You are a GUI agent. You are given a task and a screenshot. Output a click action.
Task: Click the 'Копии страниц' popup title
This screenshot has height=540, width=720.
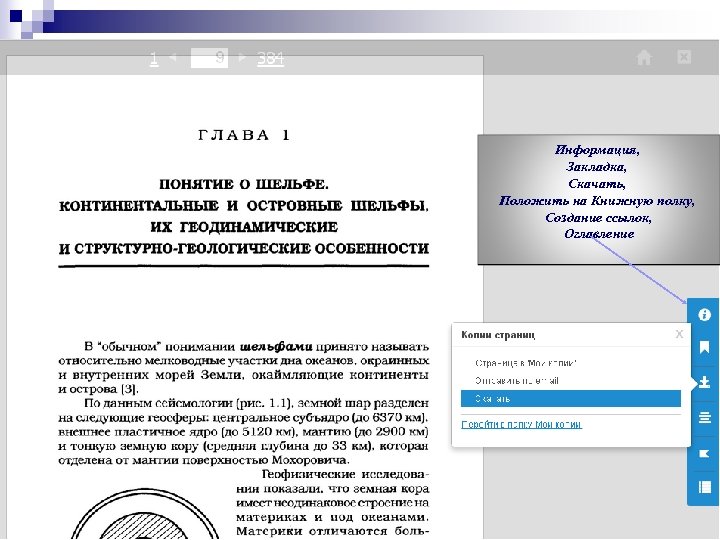pyautogui.click(x=498, y=335)
